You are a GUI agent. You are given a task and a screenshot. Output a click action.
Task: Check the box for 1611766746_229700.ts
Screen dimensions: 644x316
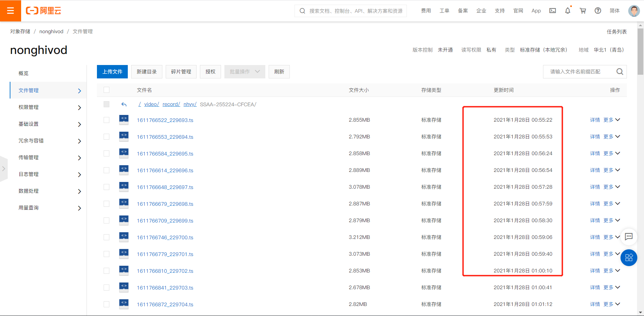click(106, 237)
